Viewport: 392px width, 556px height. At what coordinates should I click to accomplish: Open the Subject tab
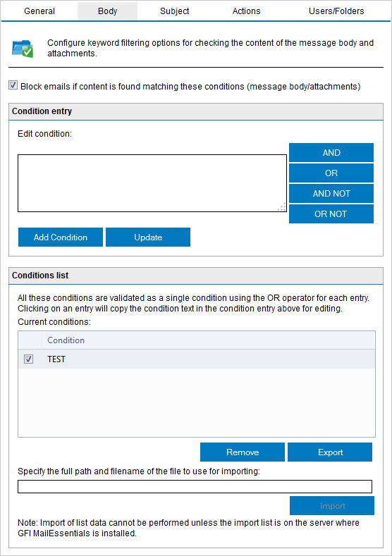tap(175, 11)
